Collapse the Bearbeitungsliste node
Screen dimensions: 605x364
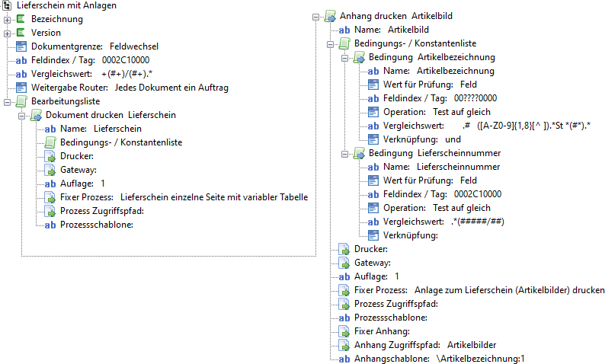tap(8, 101)
